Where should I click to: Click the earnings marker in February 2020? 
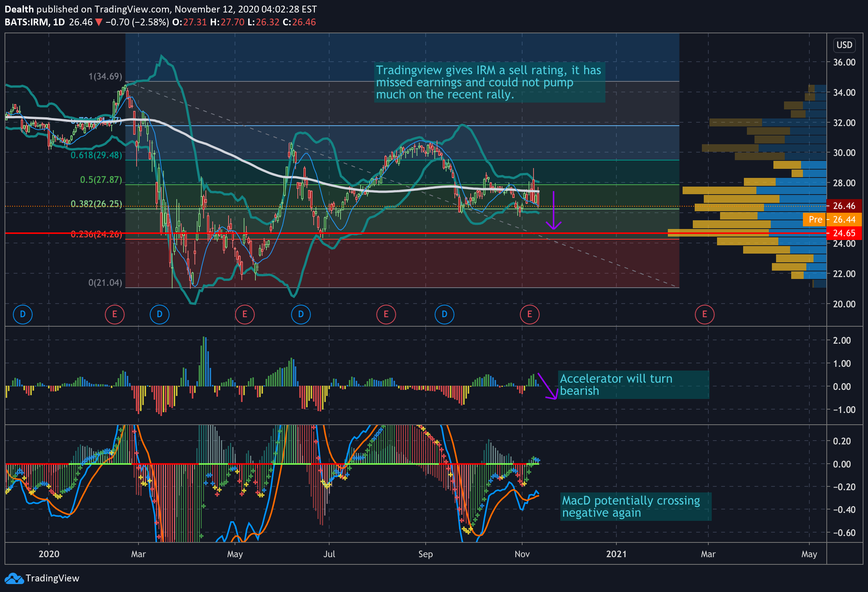click(x=115, y=314)
